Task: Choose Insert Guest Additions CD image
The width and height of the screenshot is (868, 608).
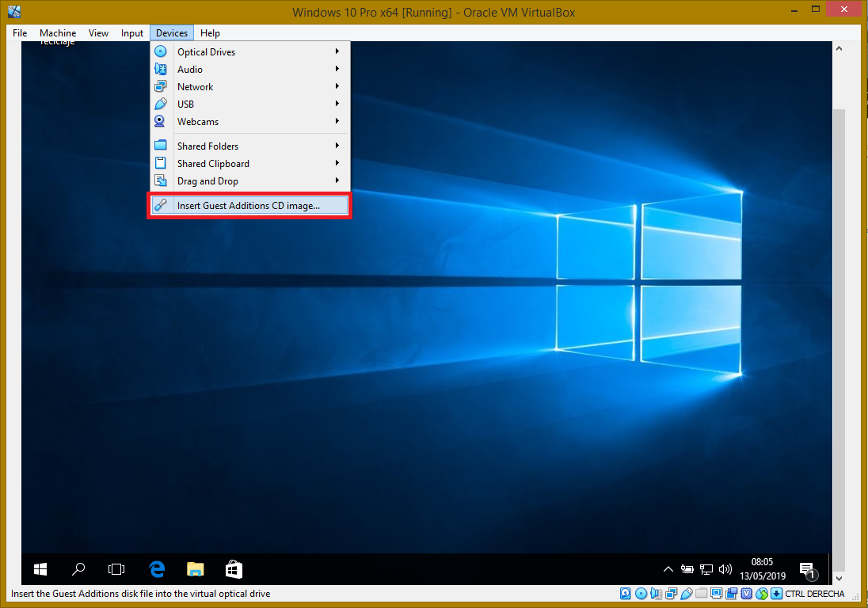Action: point(249,205)
